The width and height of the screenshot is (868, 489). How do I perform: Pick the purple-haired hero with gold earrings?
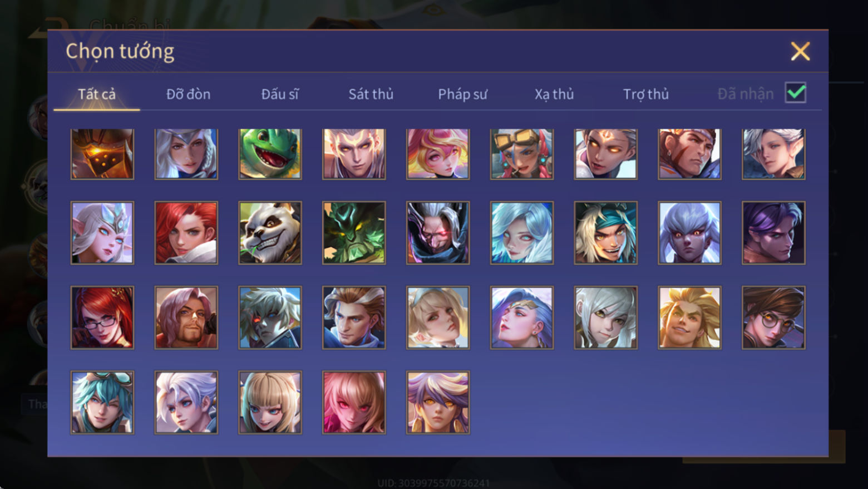coord(438,402)
